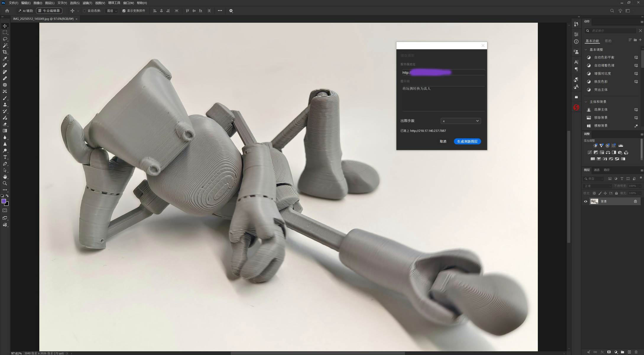Select the Zoom tool

[5, 183]
